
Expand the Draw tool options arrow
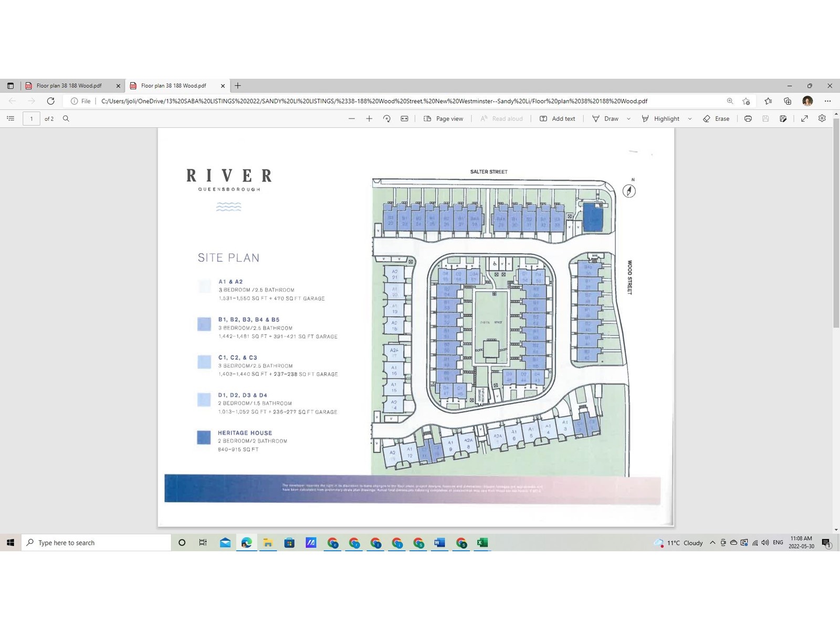click(x=628, y=119)
